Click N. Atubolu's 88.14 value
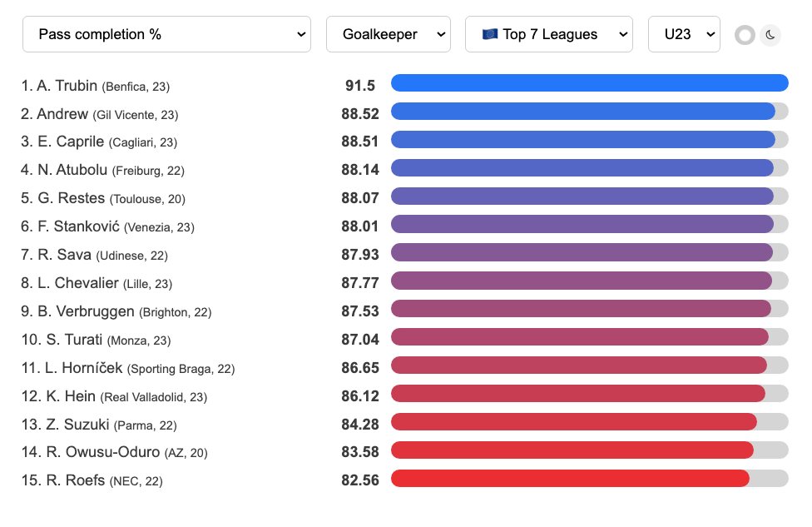This screenshot has width=812, height=527. pos(360,170)
